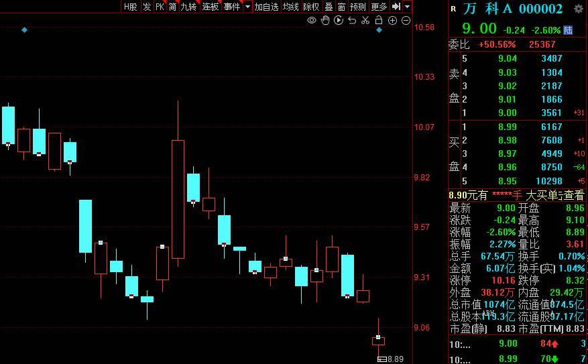Image resolution: width=588 pixels, height=364 pixels.
Task: Click the 10.58 price axis label
Action: (424, 27)
